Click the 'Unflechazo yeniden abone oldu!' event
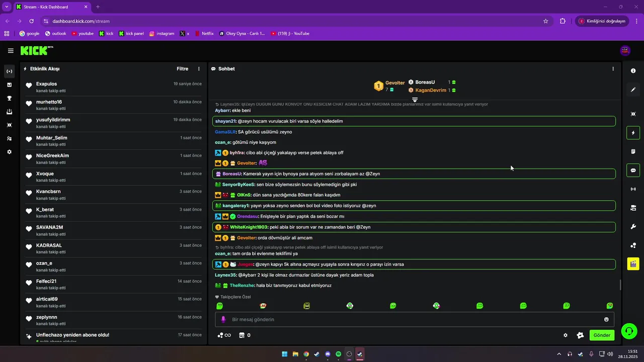Viewport: 644px width, 362px height. [x=72, y=335]
